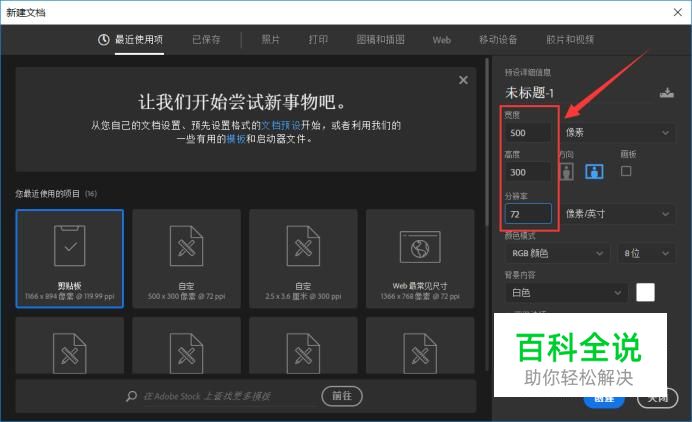Image resolution: width=692 pixels, height=422 pixels.
Task: Click the presets list vertical scrollbar
Action: click(487, 143)
